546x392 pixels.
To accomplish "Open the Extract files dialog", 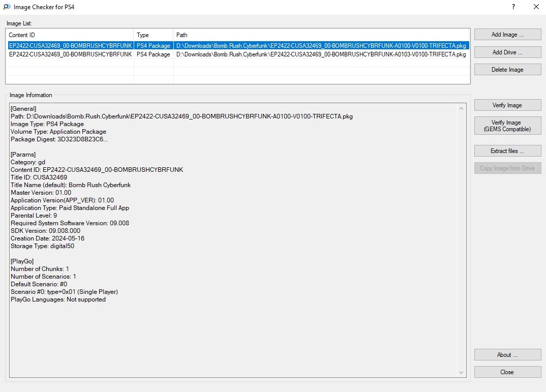I will point(507,151).
